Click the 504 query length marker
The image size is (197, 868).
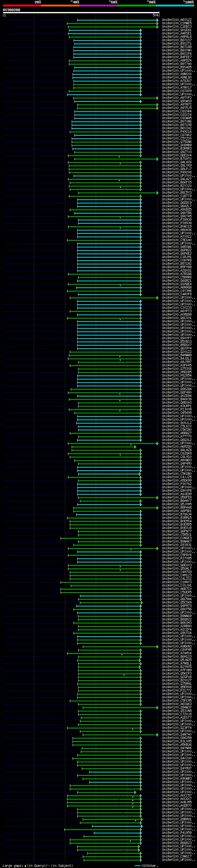coord(155,15)
